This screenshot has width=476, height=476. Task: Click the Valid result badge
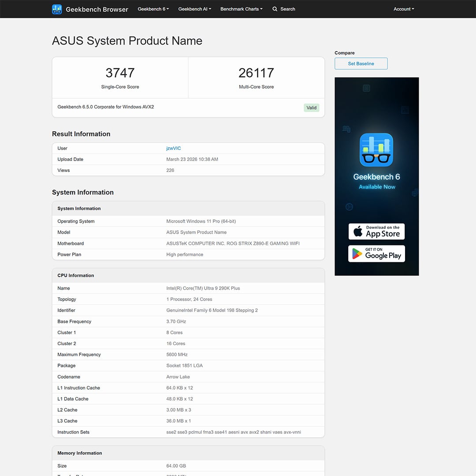click(x=311, y=108)
